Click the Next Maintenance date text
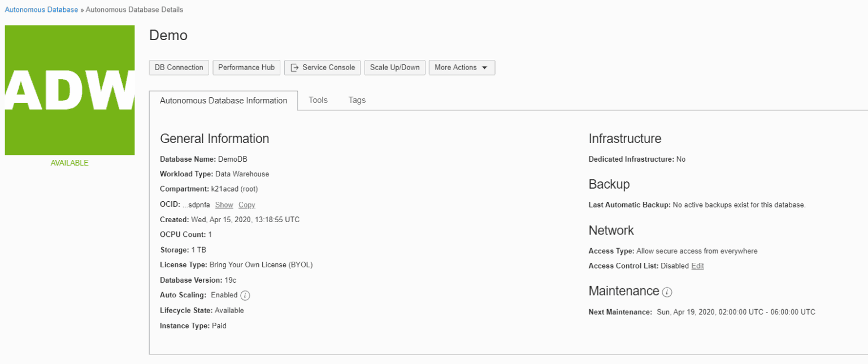This screenshot has height=364, width=868. pyautogui.click(x=736, y=312)
